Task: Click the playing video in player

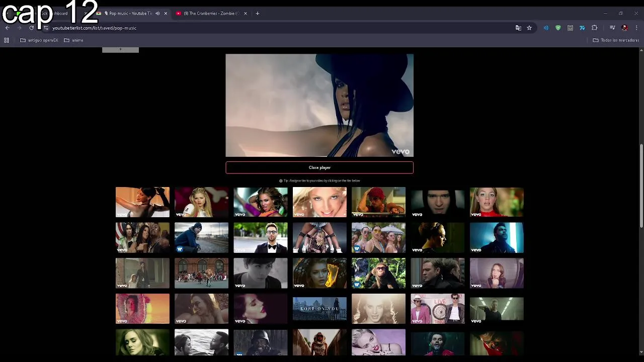Action: tap(319, 106)
